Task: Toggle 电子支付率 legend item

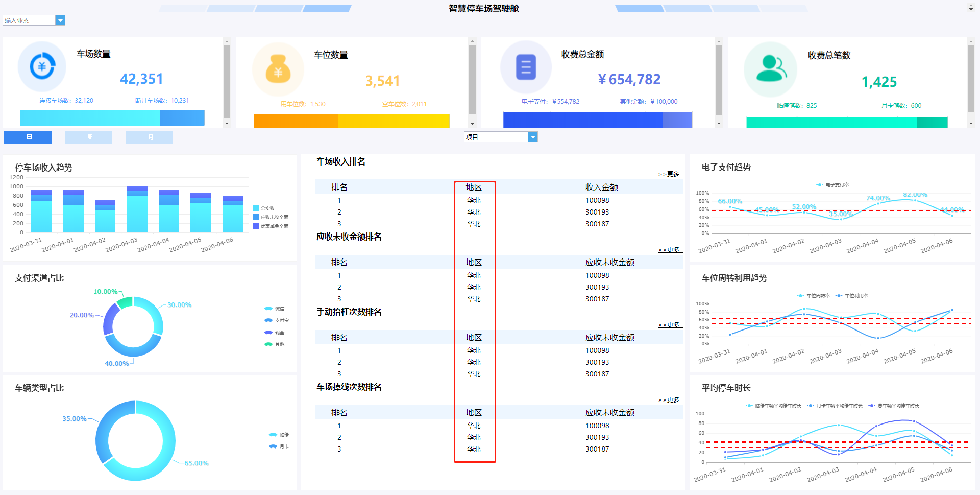Action: (832, 185)
